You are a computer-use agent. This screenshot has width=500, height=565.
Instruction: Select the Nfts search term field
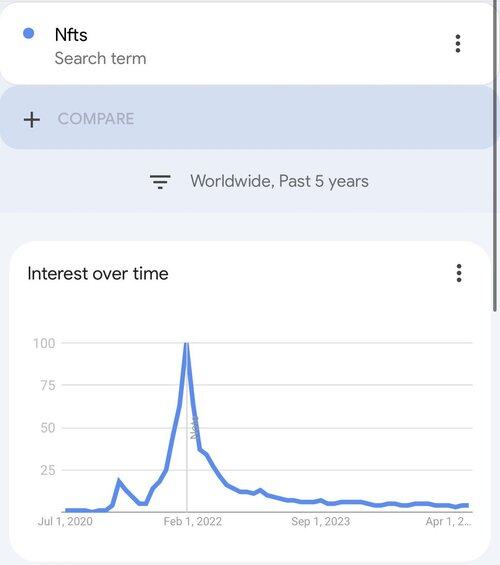247,45
